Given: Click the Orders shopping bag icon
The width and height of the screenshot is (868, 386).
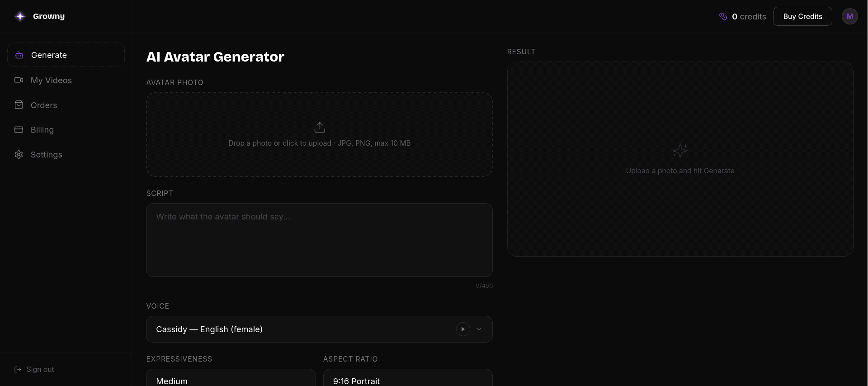Looking at the screenshot, I should point(19,105).
